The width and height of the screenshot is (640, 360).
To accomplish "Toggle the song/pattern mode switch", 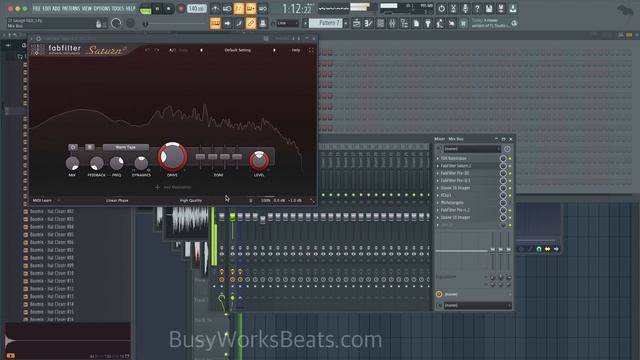I will [145, 9].
